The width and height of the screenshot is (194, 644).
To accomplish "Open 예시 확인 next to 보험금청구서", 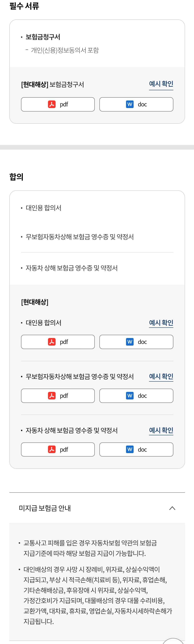I will [161, 84].
